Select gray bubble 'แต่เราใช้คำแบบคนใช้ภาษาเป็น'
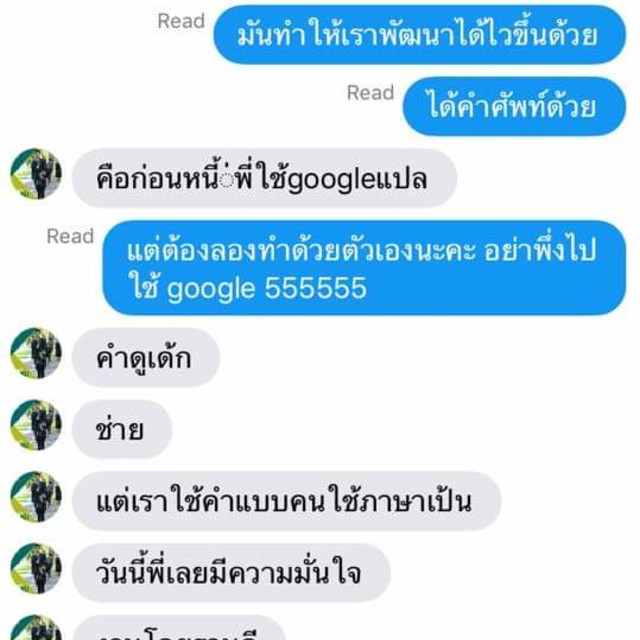Image resolution: width=640 pixels, height=640 pixels. pos(287,502)
